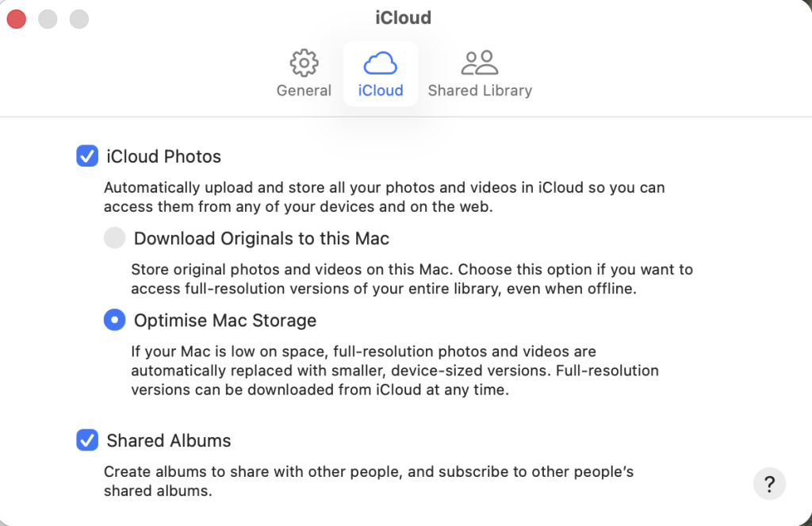This screenshot has width=812, height=526.
Task: Click the middle grey minimize window button
Action: click(48, 19)
